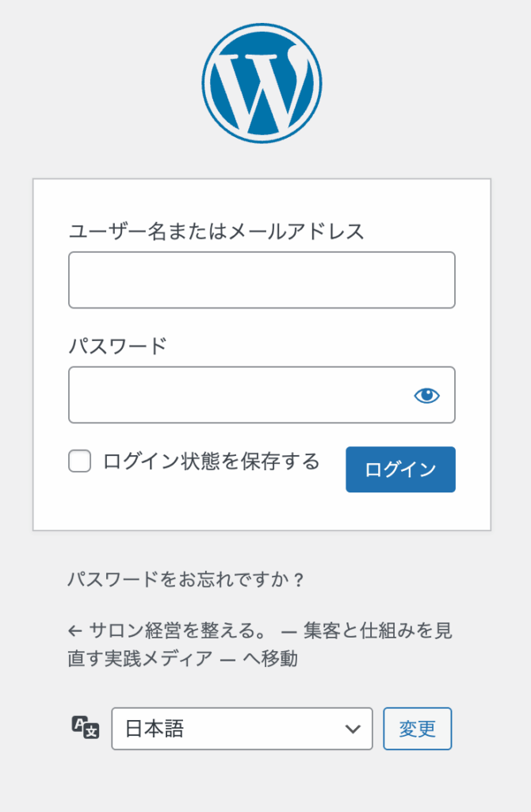Click the 変更 language change button
This screenshot has height=812, width=531.
(417, 729)
